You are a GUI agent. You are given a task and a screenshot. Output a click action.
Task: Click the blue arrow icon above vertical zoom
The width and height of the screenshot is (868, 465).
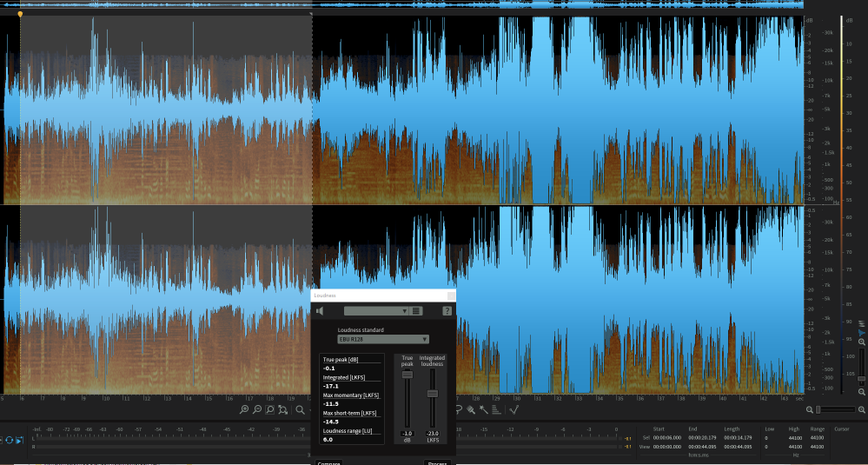click(x=862, y=333)
